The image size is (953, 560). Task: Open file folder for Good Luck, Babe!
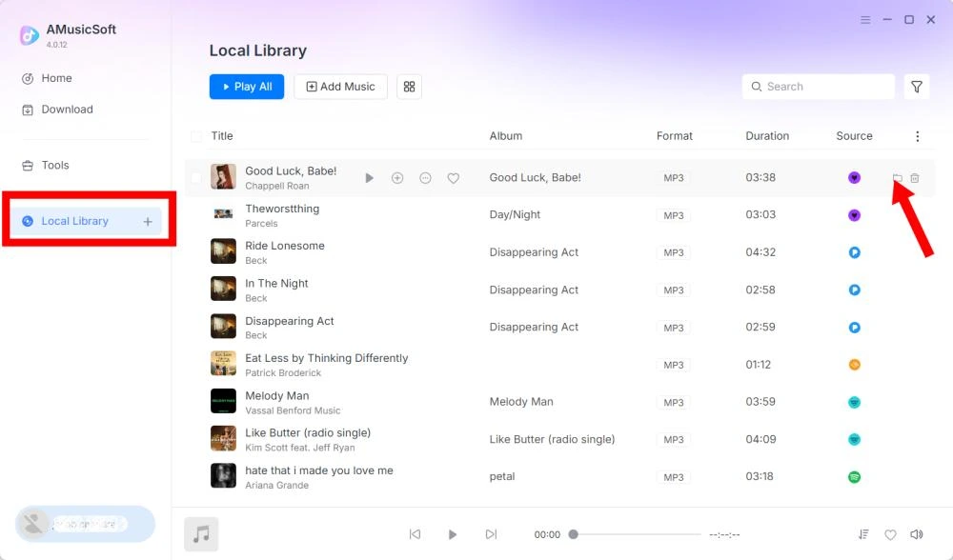(897, 178)
